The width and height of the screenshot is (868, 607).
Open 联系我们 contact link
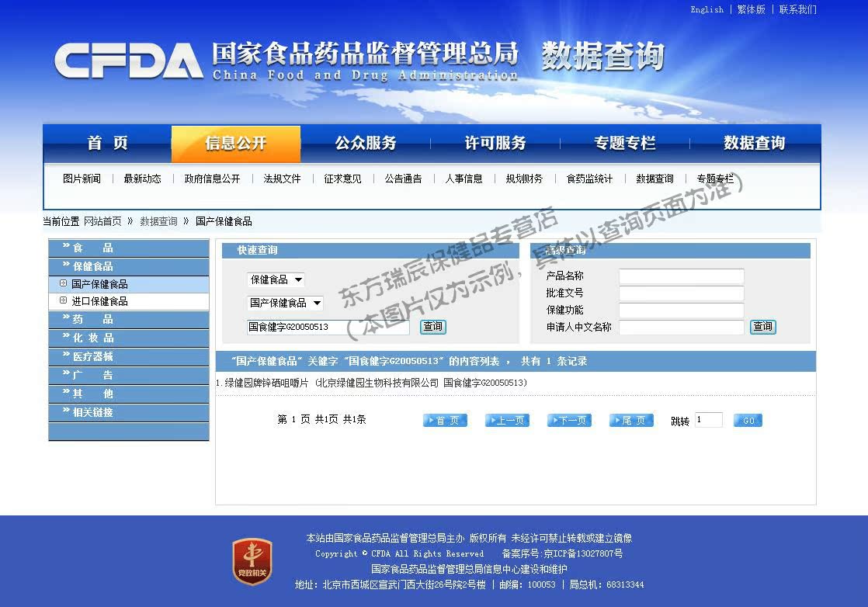[797, 9]
